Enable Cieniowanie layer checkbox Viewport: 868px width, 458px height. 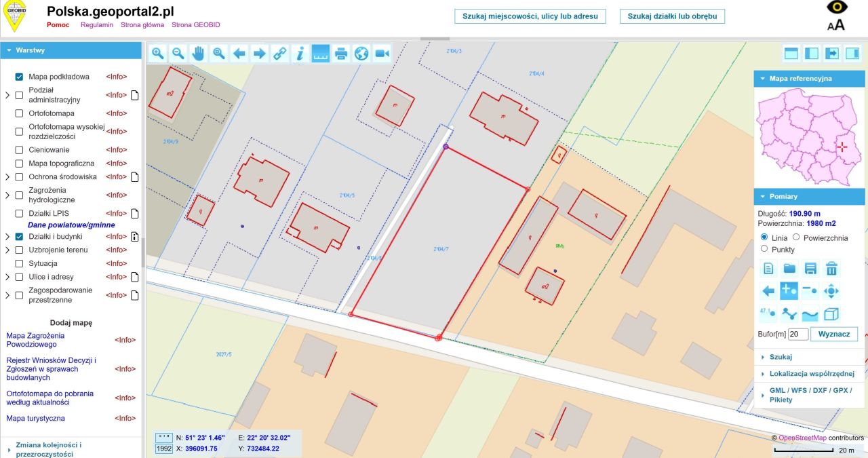19,150
